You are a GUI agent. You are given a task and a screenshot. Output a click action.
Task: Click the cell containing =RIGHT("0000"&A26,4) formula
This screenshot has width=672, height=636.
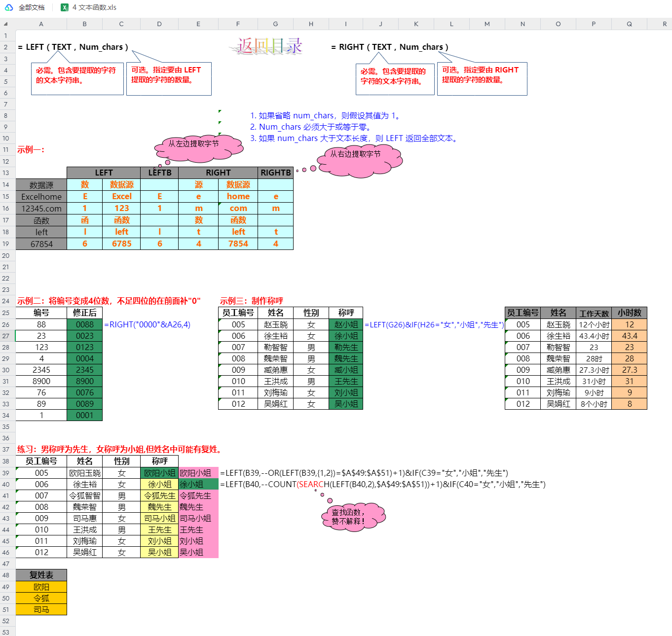click(148, 324)
